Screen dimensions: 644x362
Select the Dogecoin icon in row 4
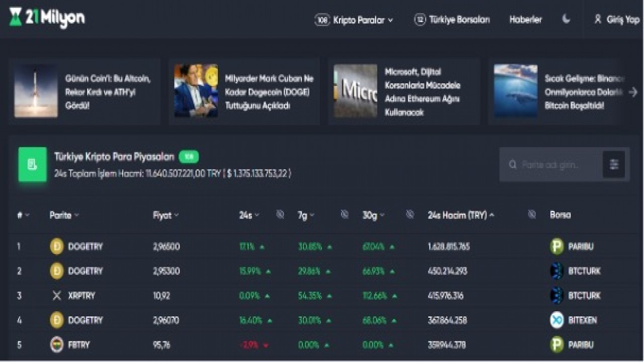[57, 320]
